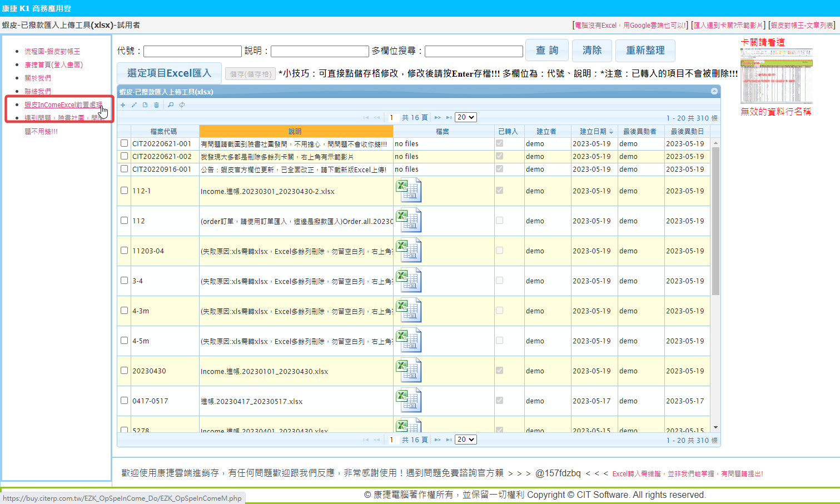Jump to last page using top pager icon

[449, 118]
